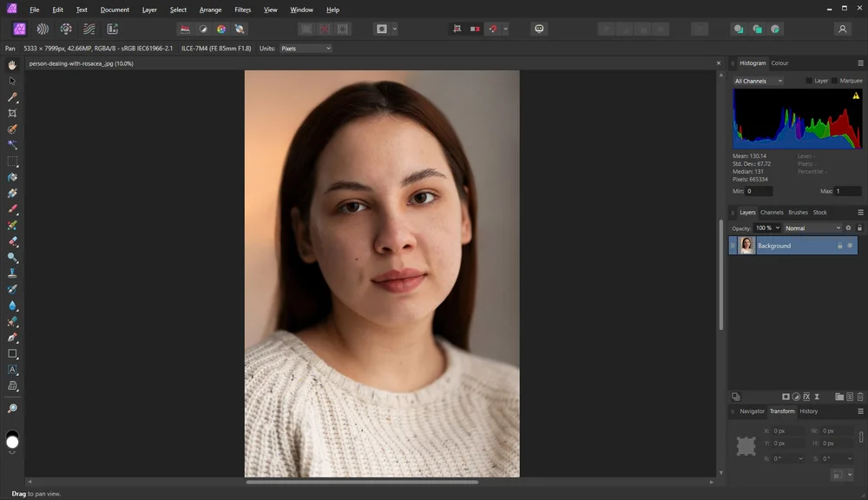
Task: Toggle aspect ratio link in Transform
Action: coord(861,437)
